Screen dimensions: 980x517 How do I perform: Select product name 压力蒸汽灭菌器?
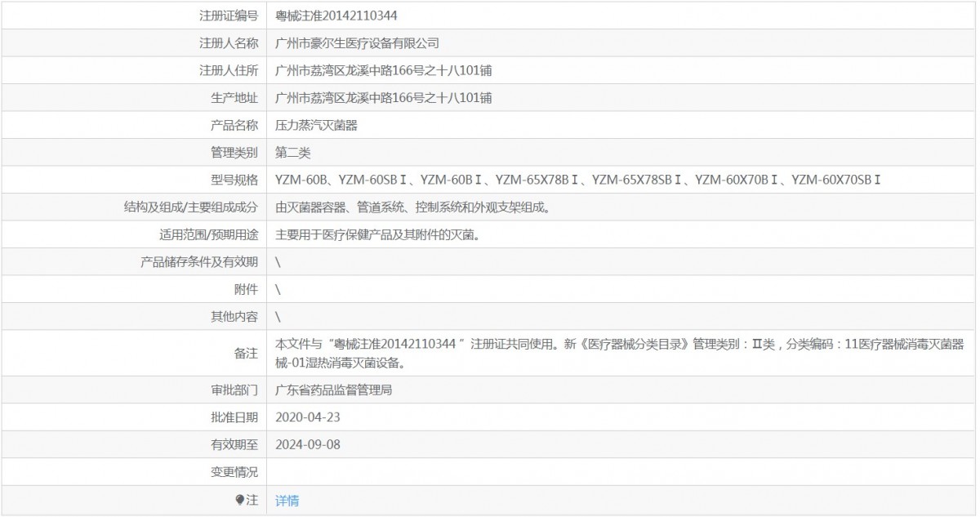coord(316,125)
